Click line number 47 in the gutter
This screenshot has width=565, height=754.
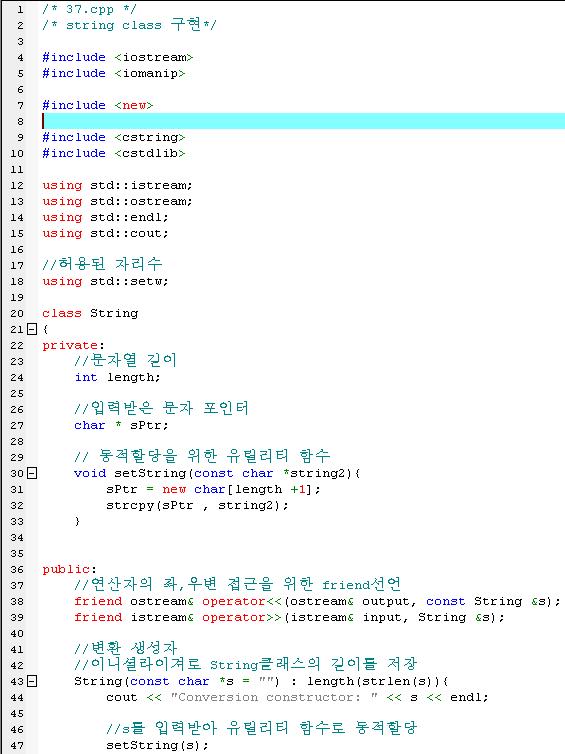17,745
